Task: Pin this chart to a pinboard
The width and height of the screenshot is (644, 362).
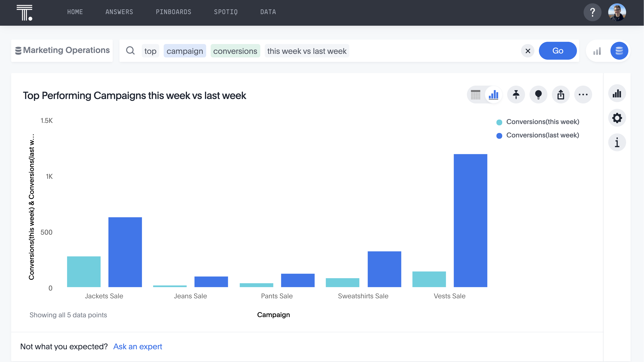Action: (516, 95)
